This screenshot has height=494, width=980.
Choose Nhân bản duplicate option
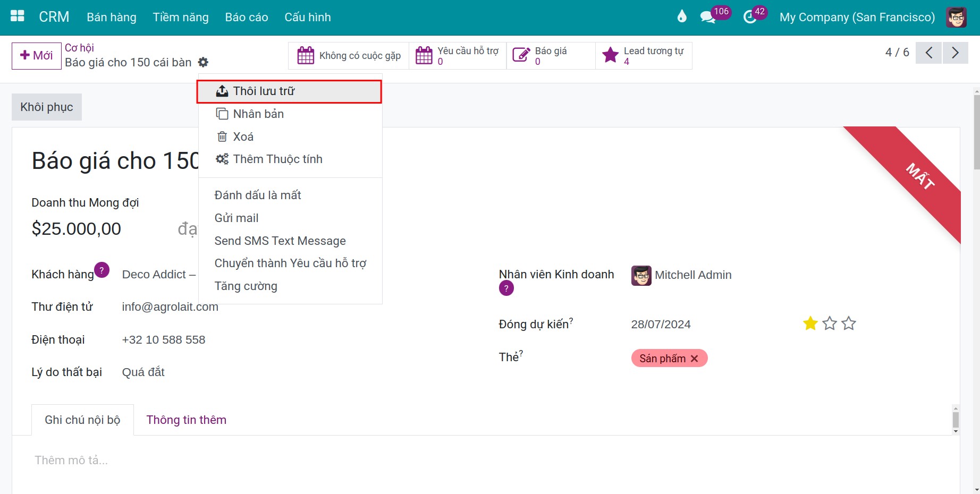pyautogui.click(x=290, y=114)
